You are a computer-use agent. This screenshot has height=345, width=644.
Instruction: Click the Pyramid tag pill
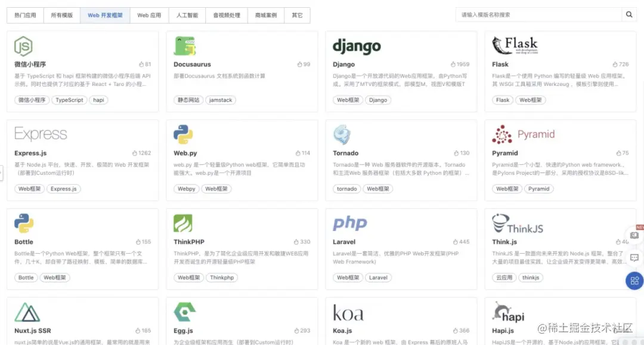[539, 189]
